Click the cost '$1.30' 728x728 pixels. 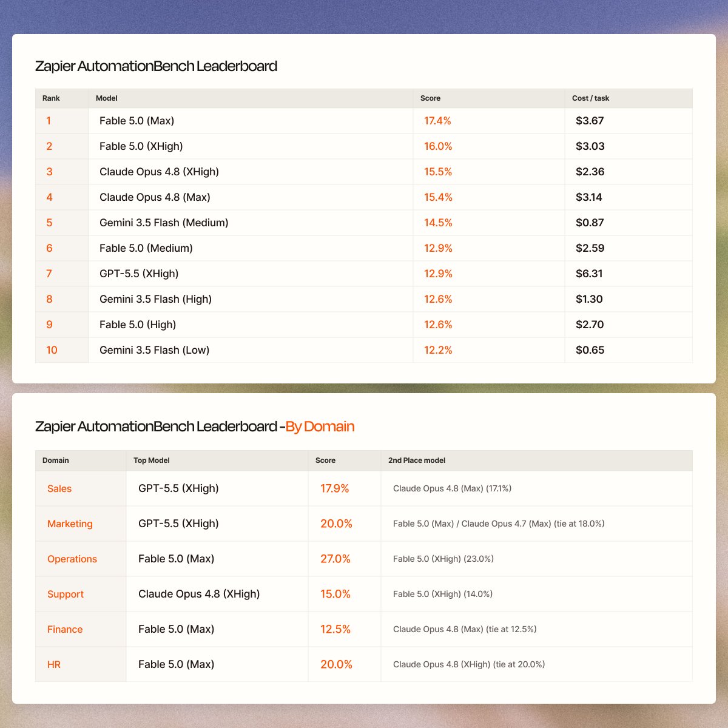(x=589, y=299)
